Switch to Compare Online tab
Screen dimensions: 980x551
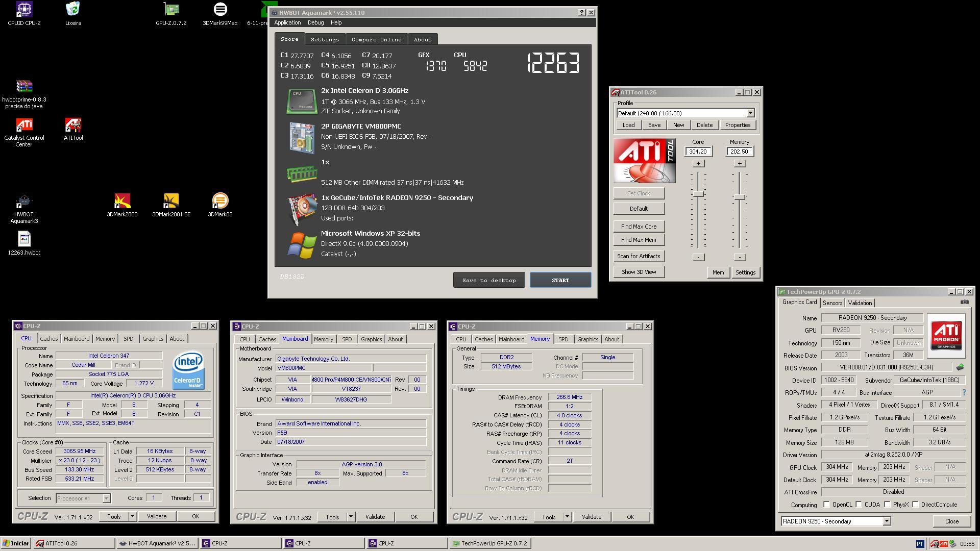(x=377, y=39)
